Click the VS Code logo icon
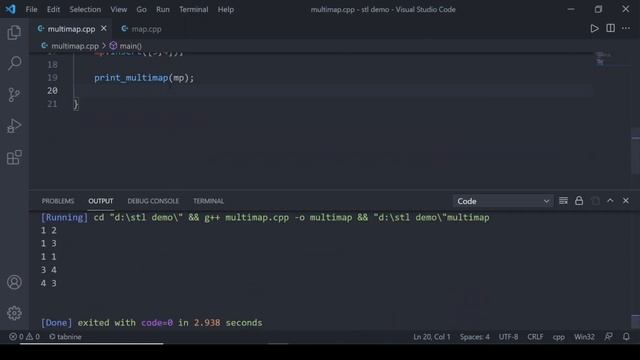Screen dimensions: 640x360 pos(10,9)
